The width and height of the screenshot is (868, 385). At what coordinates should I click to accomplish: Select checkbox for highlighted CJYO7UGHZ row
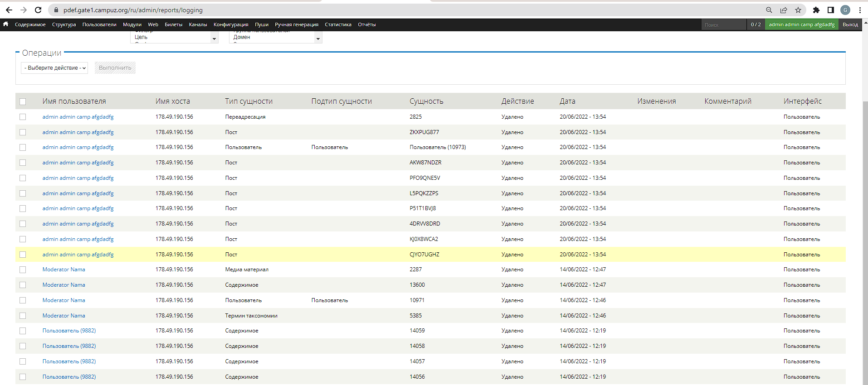[x=23, y=255]
